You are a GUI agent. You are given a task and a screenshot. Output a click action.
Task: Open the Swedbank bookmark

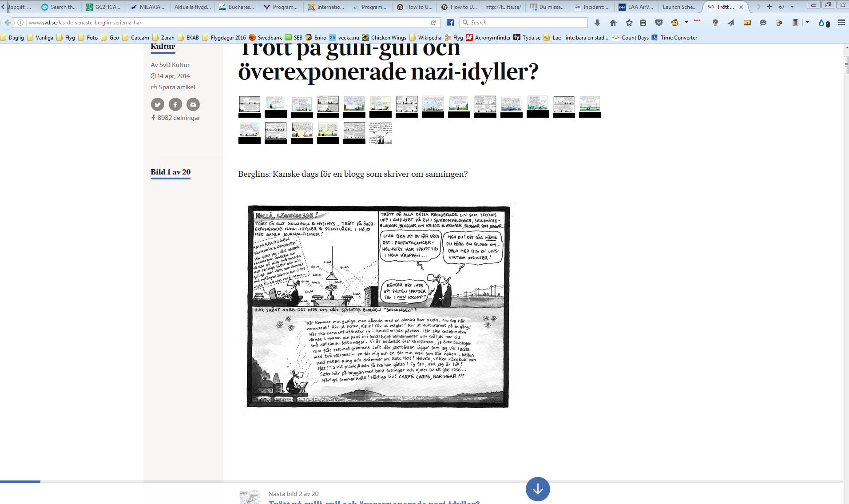click(x=266, y=38)
